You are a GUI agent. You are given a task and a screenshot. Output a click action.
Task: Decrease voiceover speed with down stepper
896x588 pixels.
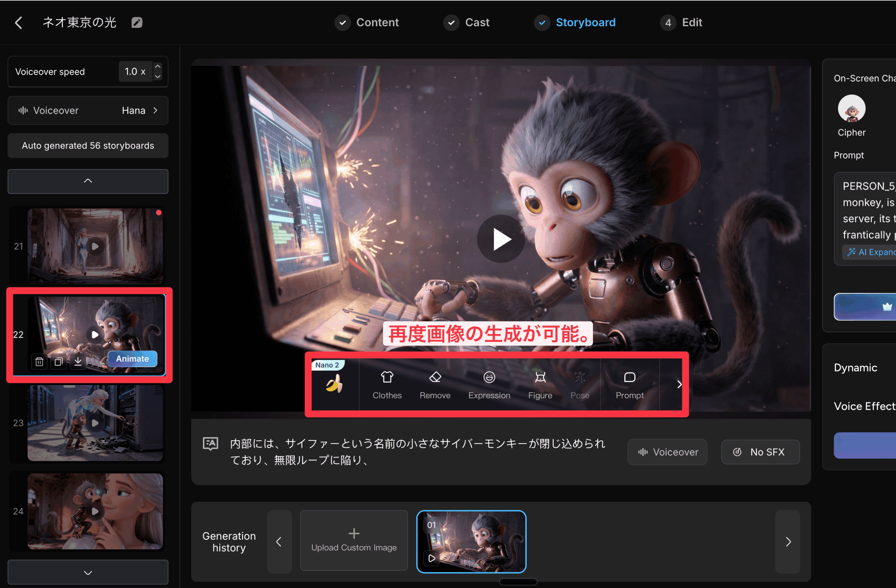tap(158, 76)
